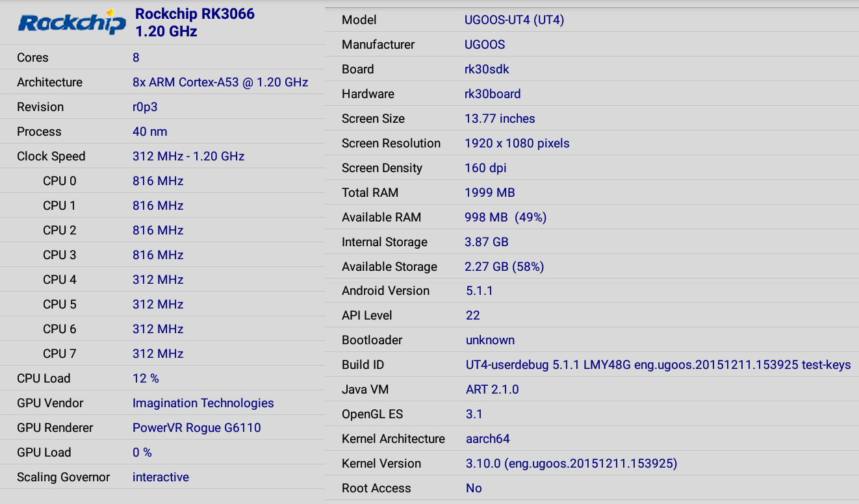Select Kernel Architecture aarch64
Image resolution: width=859 pixels, height=504 pixels.
(488, 438)
